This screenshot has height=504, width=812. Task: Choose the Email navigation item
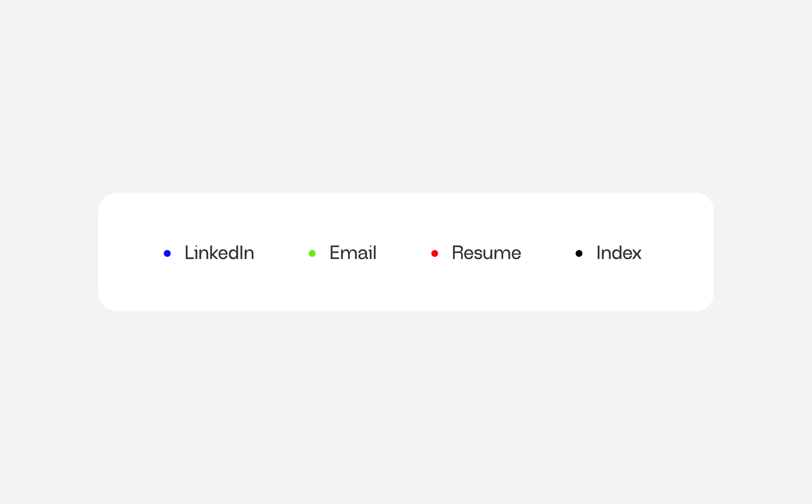pyautogui.click(x=353, y=253)
